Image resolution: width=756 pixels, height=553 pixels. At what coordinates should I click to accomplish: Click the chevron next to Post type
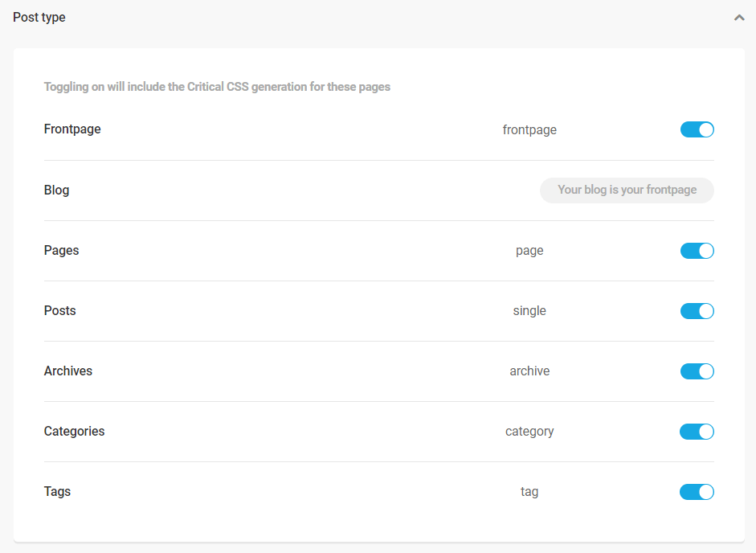[739, 16]
